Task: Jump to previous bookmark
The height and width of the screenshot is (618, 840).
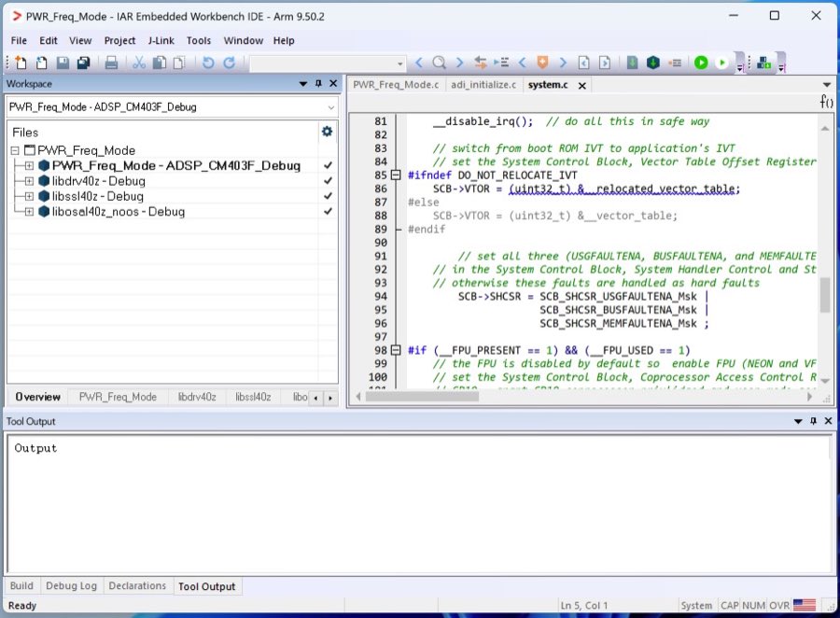Action: (523, 63)
